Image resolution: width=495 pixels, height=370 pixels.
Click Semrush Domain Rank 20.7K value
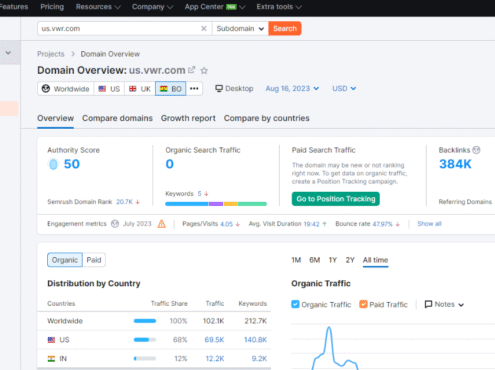[124, 202]
